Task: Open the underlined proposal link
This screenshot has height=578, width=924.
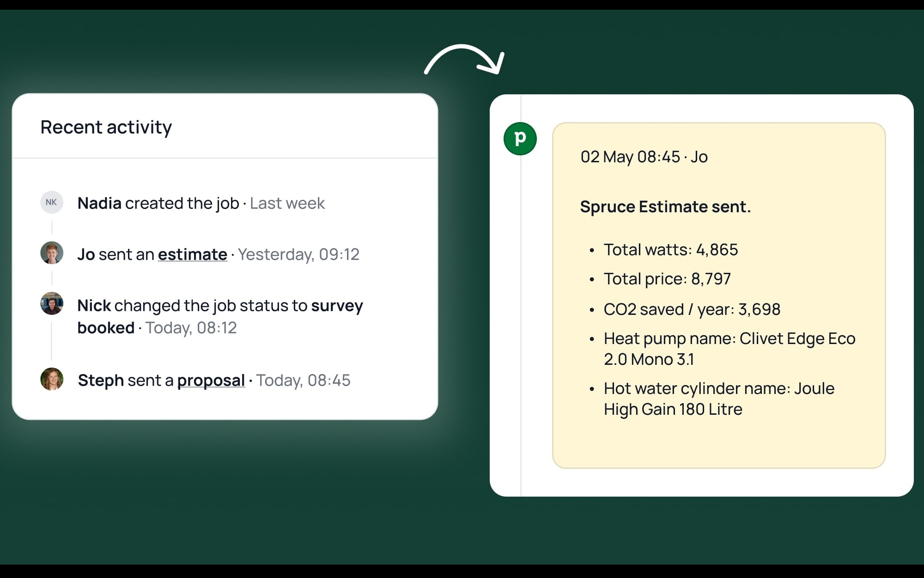Action: (x=211, y=380)
